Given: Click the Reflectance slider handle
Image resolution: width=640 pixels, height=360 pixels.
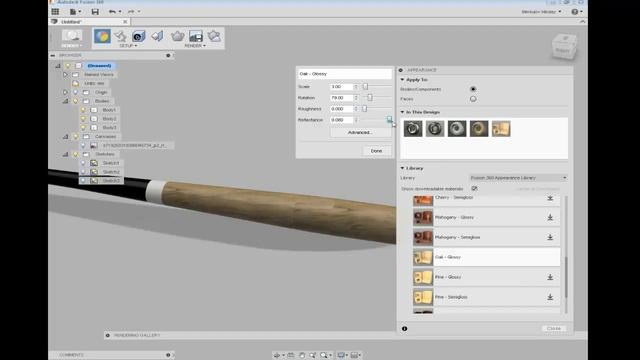Looking at the screenshot, I should click(389, 120).
